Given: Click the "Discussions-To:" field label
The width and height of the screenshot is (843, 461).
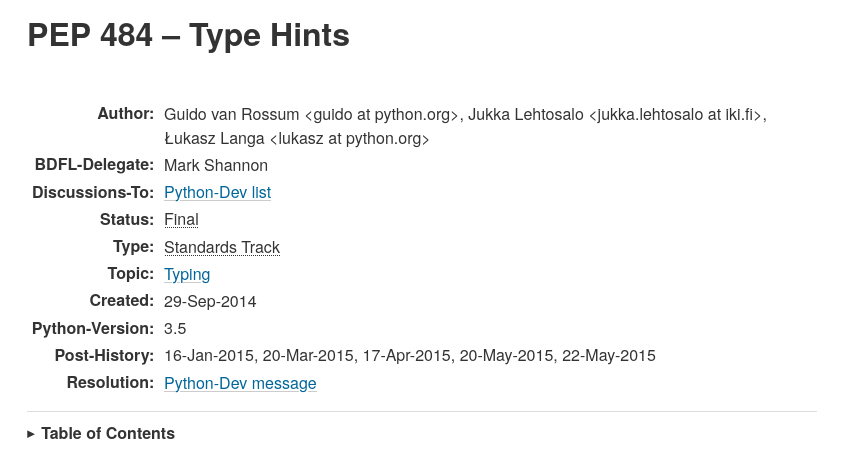Looking at the screenshot, I should pyautogui.click(x=93, y=193).
